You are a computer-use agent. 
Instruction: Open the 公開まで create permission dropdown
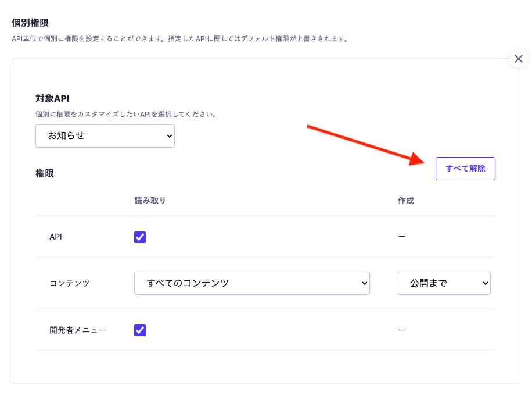444,283
